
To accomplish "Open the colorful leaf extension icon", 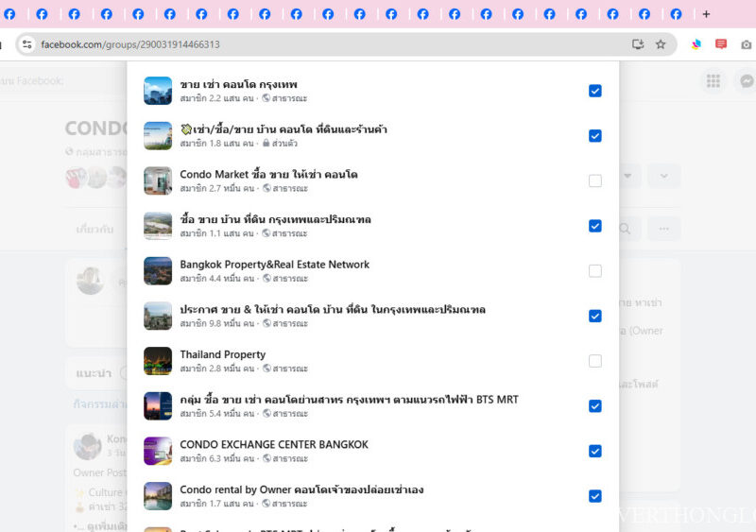I will click(x=696, y=44).
